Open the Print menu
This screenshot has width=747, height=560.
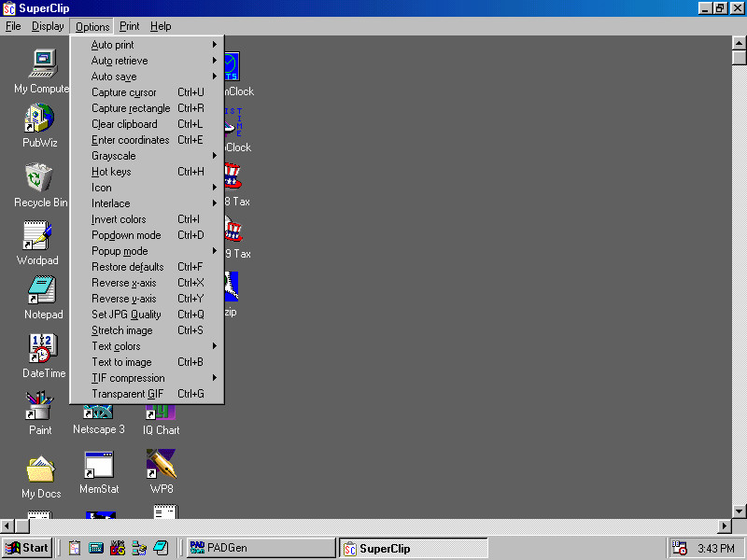click(130, 26)
